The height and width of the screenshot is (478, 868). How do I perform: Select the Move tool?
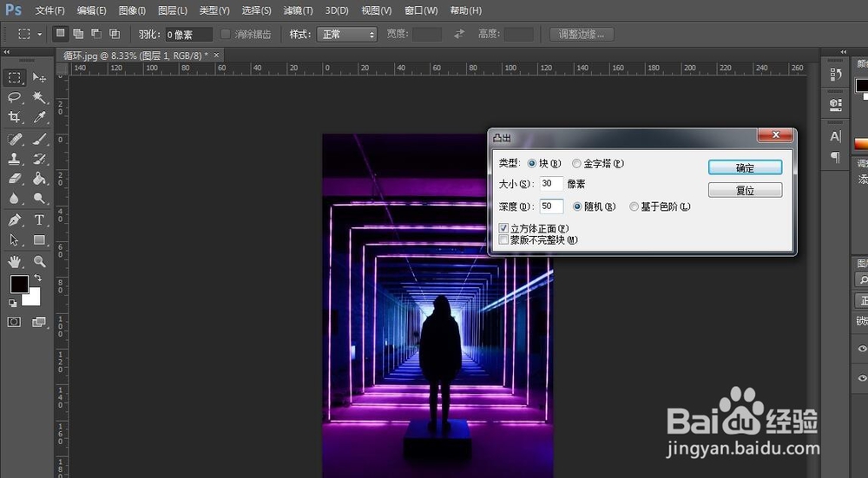pyautogui.click(x=39, y=77)
